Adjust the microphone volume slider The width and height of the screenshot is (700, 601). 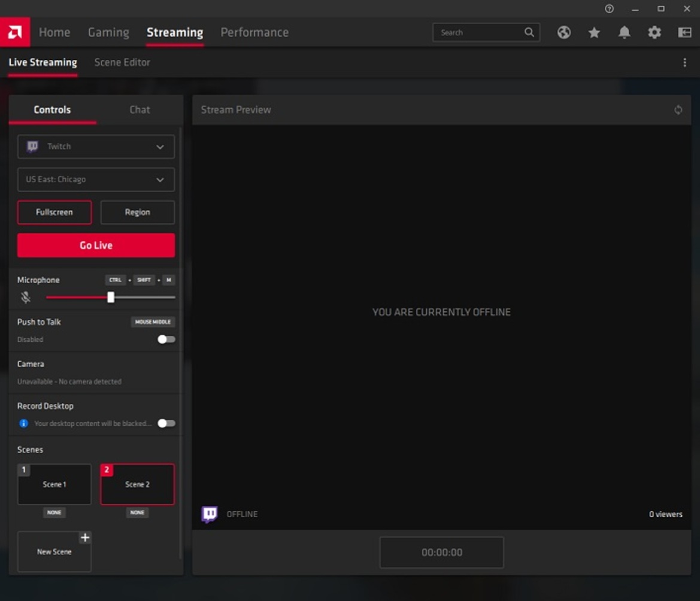[110, 296]
